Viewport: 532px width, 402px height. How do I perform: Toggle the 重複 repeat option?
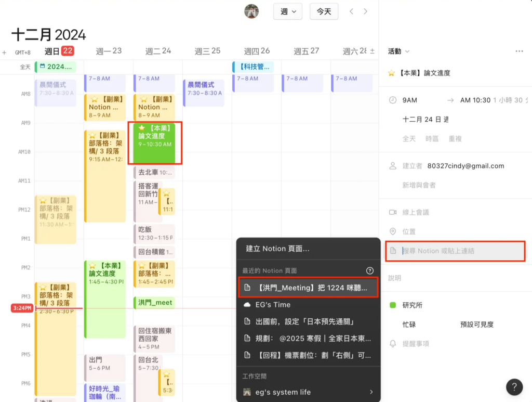[455, 139]
